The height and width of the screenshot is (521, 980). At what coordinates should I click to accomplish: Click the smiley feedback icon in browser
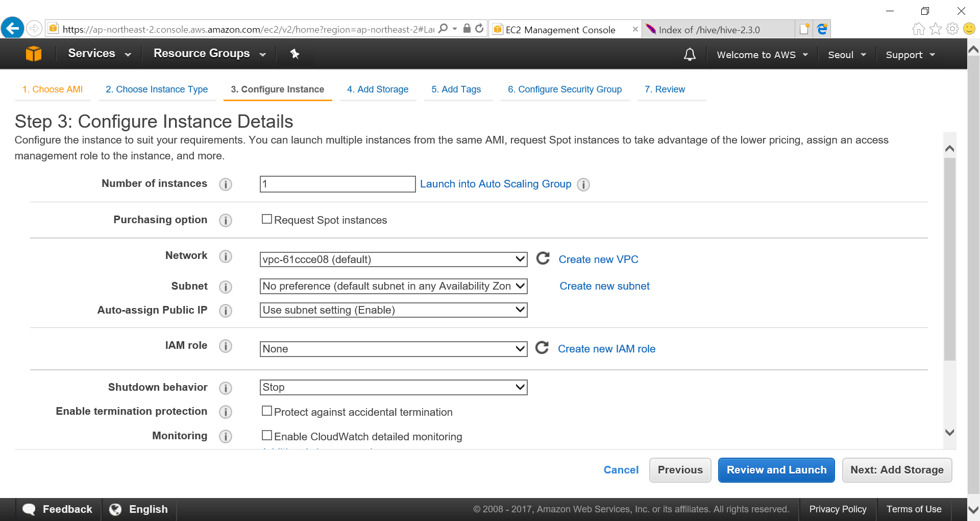(969, 29)
